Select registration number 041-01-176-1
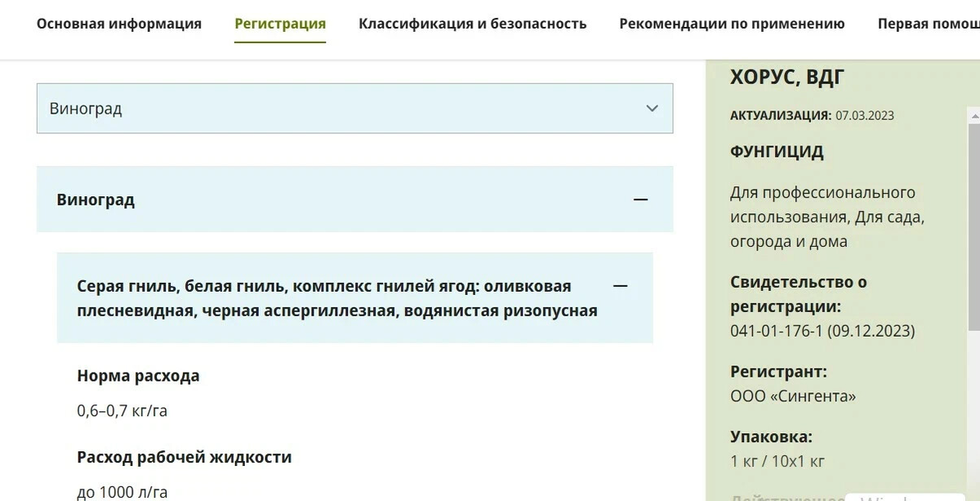The image size is (980, 501). [x=777, y=331]
